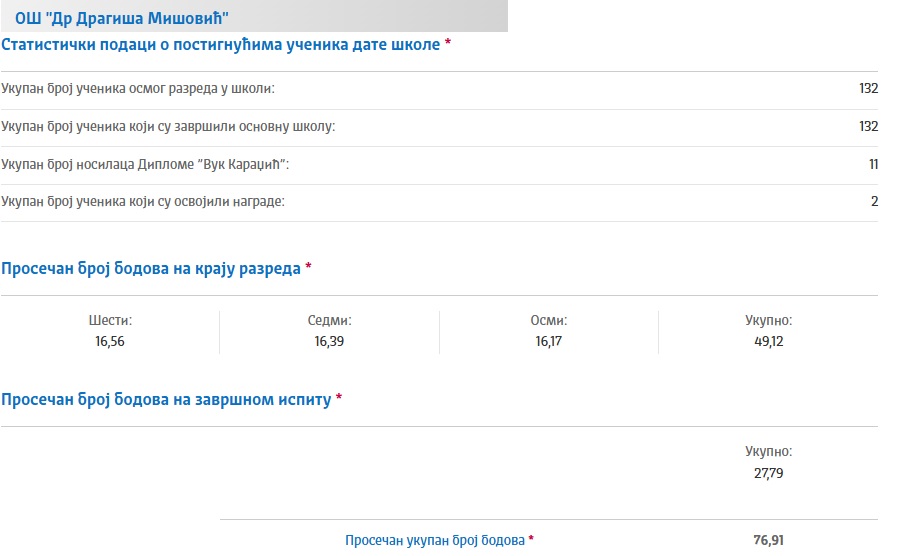This screenshot has width=898, height=556.
Task: Pick the Укупан број ученика који су завршили row
Action: 439,127
